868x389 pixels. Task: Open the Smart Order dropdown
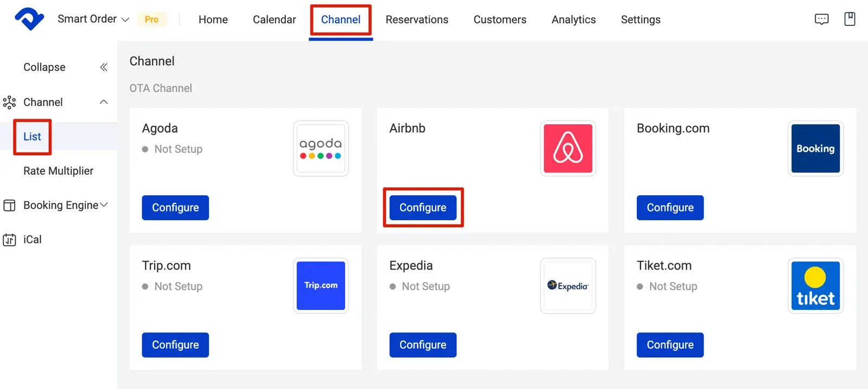pyautogui.click(x=126, y=19)
